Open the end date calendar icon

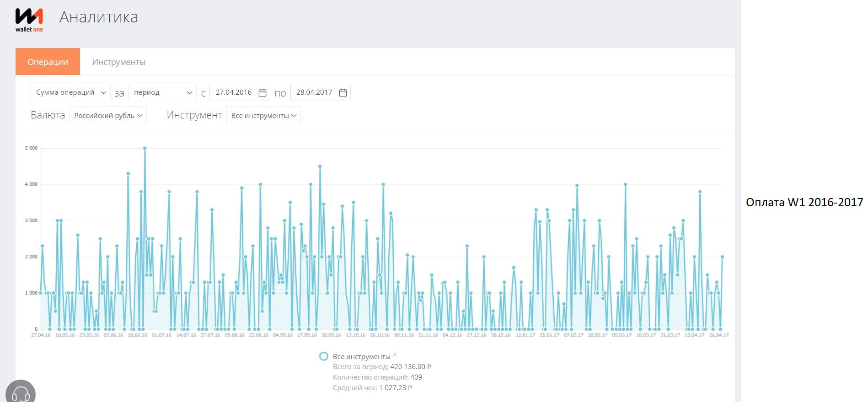[343, 92]
